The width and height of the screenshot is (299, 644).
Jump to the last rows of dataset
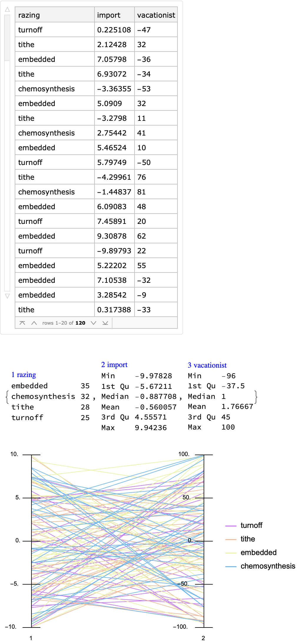tap(105, 323)
